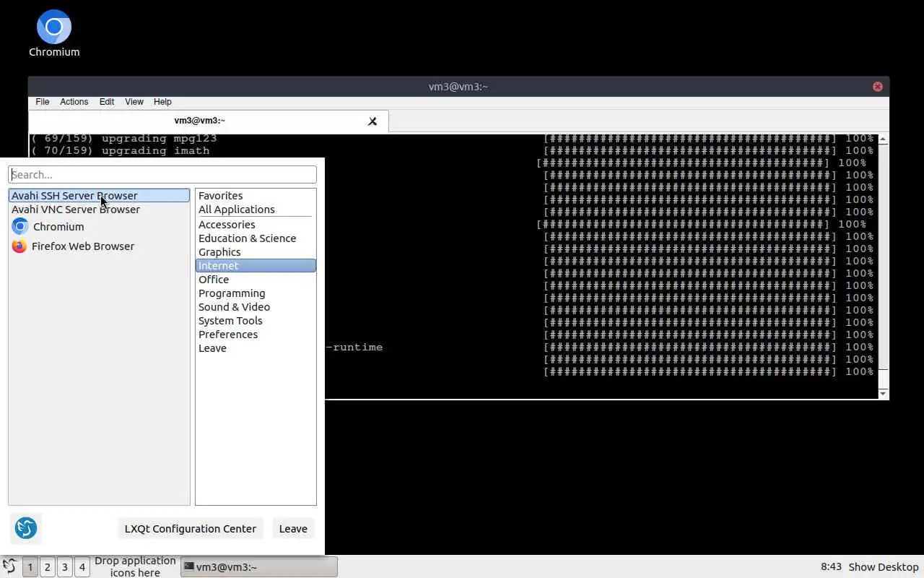924x578 pixels.
Task: Open the Office category
Action: point(256,280)
